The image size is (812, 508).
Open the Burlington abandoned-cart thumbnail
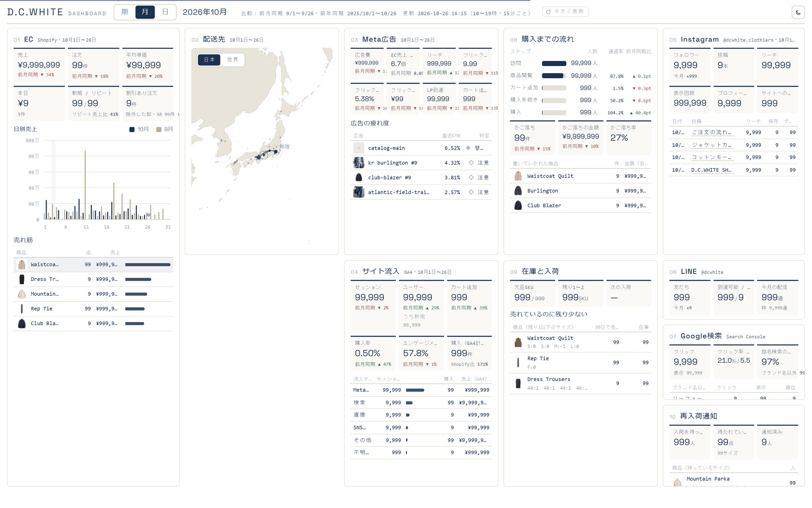click(x=518, y=191)
